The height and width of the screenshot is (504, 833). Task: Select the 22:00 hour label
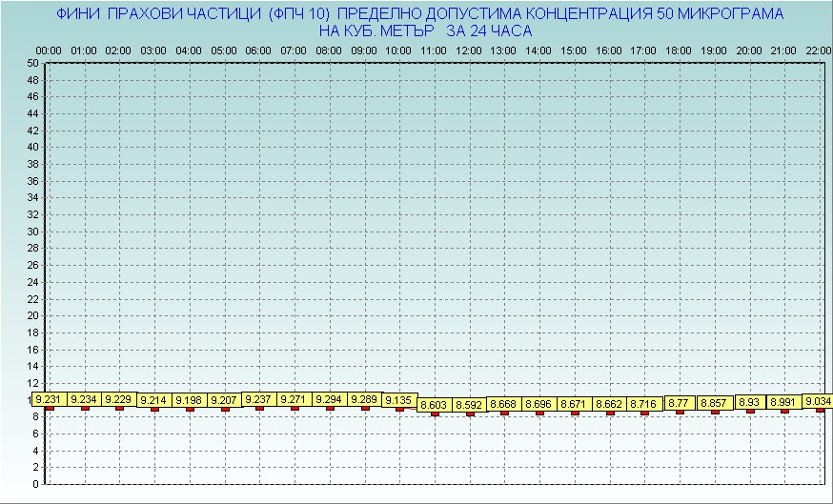pyautogui.click(x=819, y=50)
